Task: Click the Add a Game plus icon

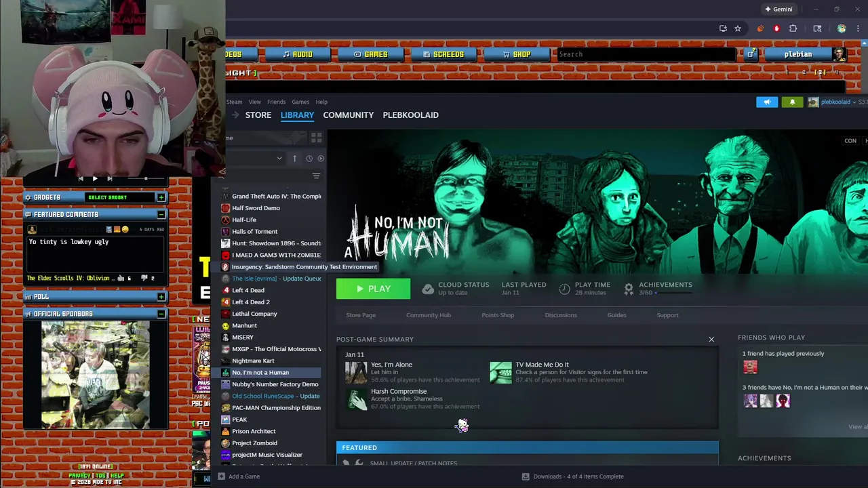Action: point(221,476)
